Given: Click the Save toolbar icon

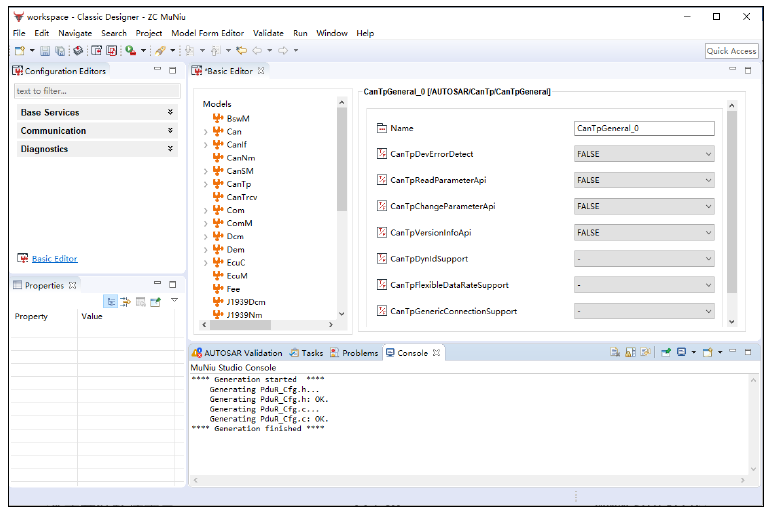Looking at the screenshot, I should tap(45, 50).
